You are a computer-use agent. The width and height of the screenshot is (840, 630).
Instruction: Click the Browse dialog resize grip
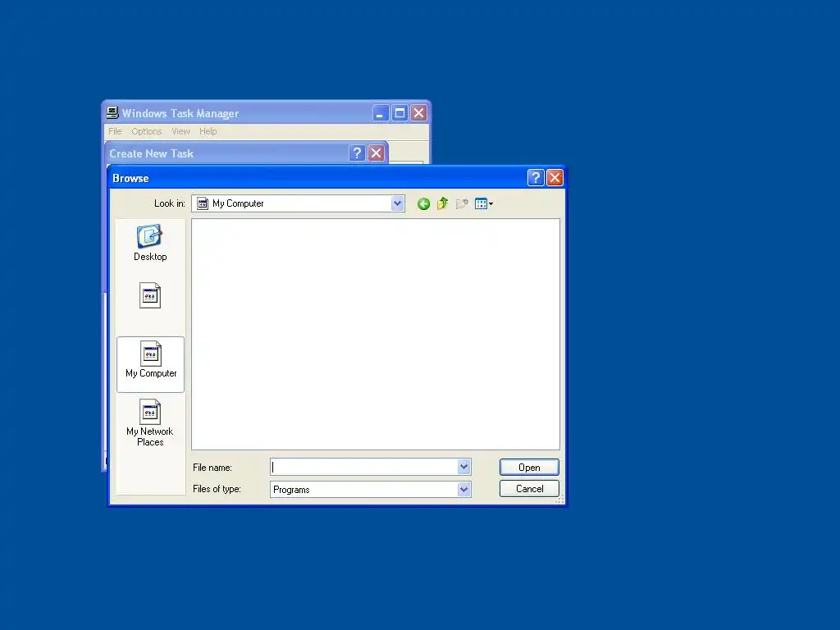point(559,500)
